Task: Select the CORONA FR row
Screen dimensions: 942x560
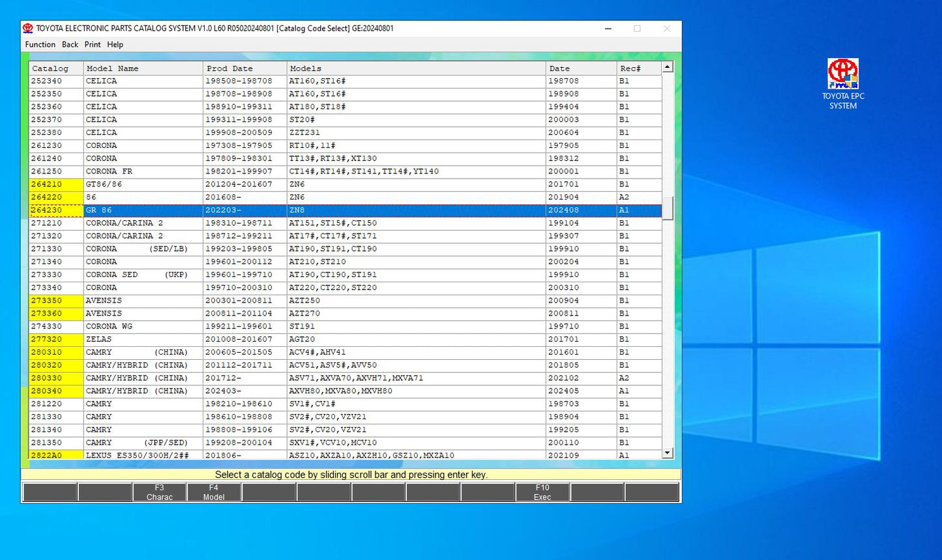Action: (x=346, y=171)
